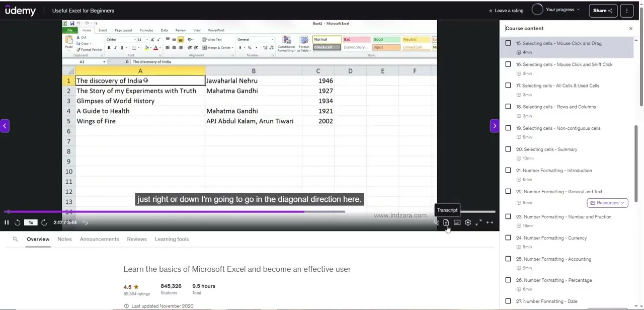
Task: Check lecture 16 Mouse Click and Shift Click checkbox
Action: (x=508, y=64)
